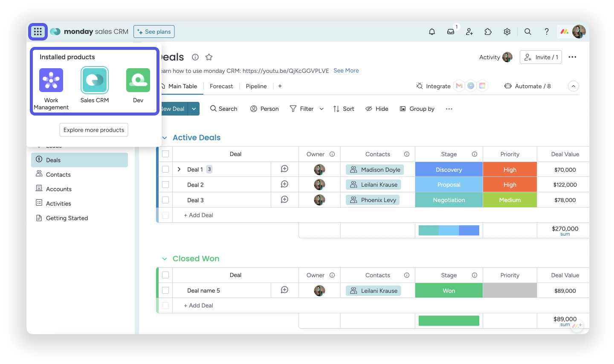Viewport: 614px width, 364px height.
Task: Collapse the Active Deals group
Action: pos(165,138)
